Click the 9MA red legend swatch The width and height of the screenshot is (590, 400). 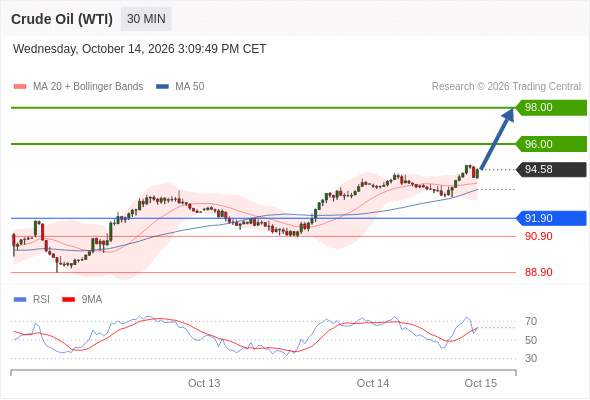coord(68,300)
